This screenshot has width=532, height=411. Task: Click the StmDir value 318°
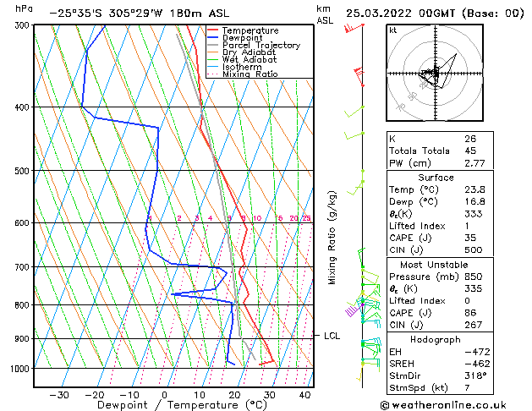tap(475, 375)
